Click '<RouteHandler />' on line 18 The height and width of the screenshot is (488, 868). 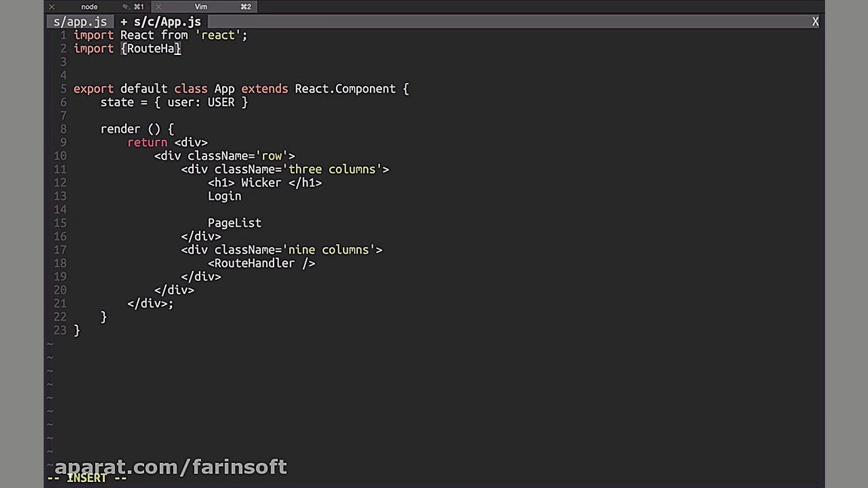pos(261,264)
